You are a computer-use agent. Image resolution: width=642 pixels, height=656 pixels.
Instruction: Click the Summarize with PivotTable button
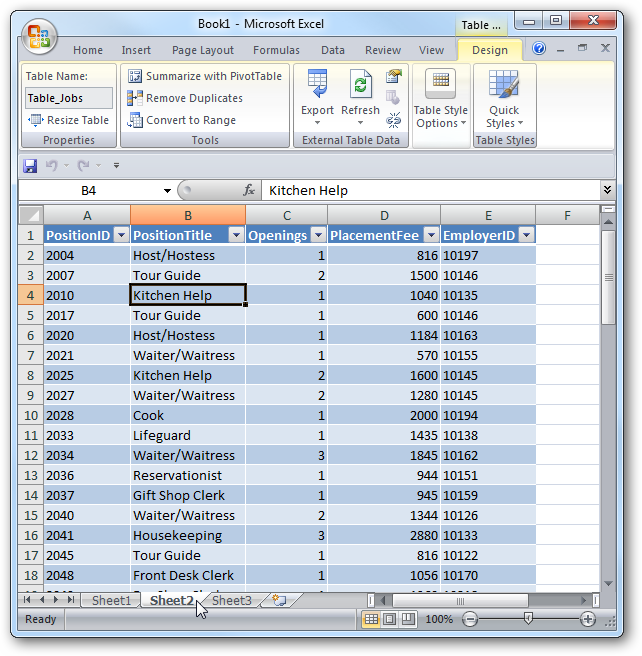pos(205,76)
